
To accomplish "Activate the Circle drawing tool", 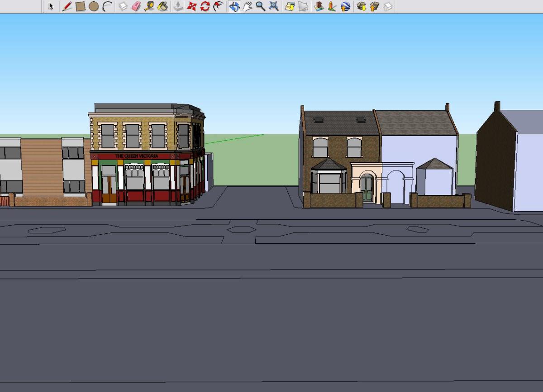I will click(x=94, y=6).
